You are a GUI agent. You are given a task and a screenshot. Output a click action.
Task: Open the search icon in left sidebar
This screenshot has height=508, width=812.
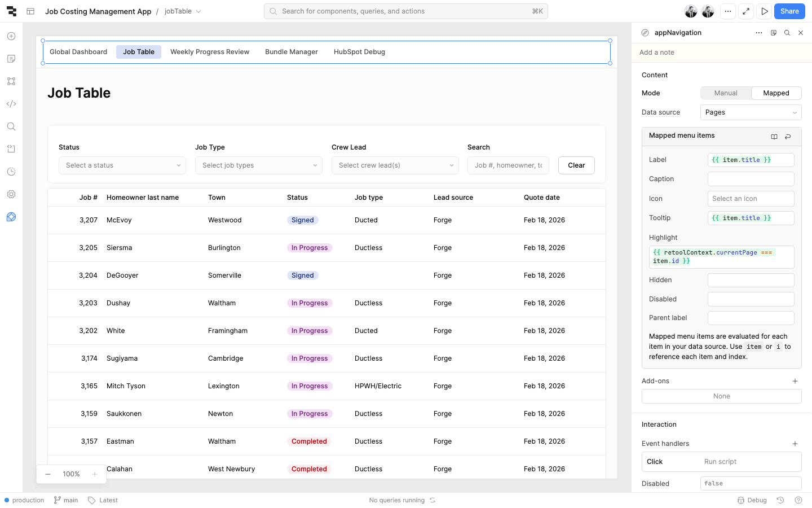(11, 126)
